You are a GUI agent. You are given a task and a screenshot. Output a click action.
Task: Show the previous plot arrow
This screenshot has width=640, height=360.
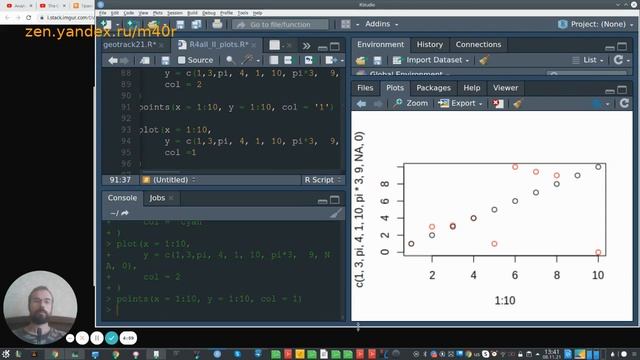tap(361, 104)
